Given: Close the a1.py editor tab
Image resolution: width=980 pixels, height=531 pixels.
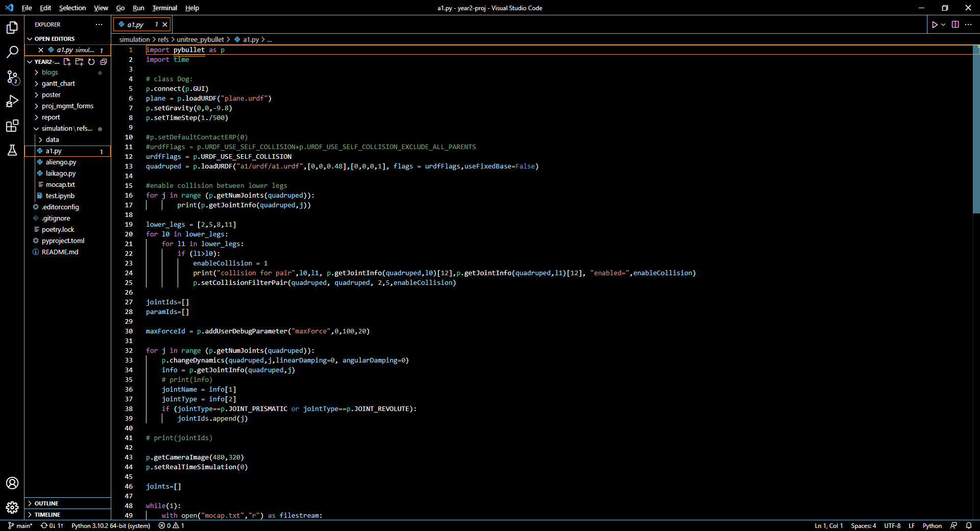Looking at the screenshot, I should click(165, 25).
